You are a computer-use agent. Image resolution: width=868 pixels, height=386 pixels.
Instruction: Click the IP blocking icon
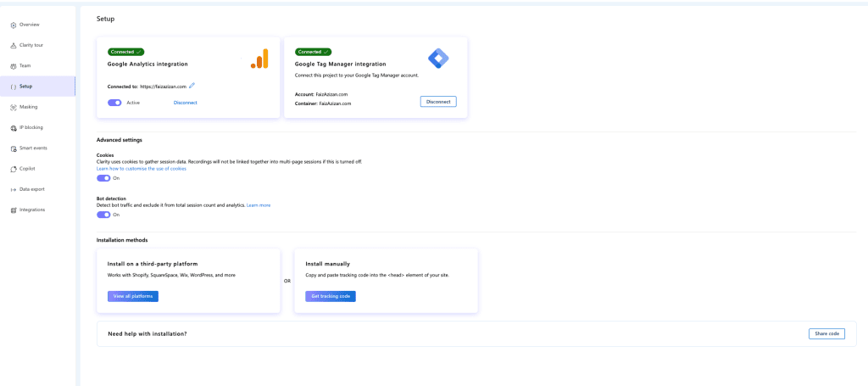(14, 128)
